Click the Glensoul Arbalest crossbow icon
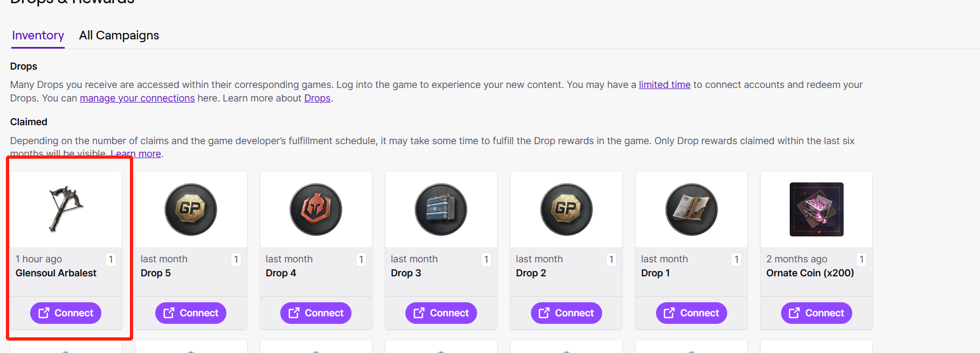The image size is (980, 353). (66, 209)
